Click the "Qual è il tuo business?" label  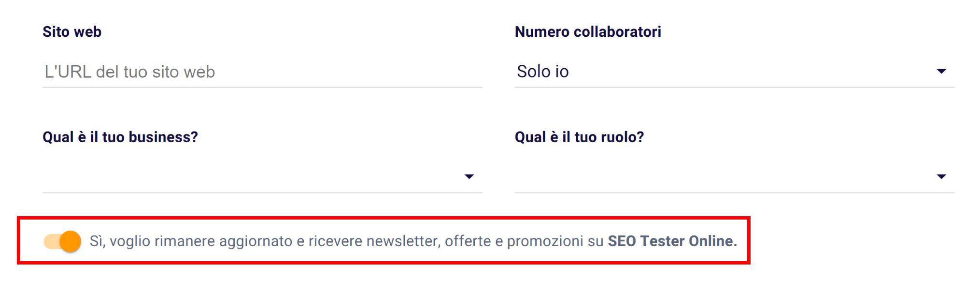[120, 137]
